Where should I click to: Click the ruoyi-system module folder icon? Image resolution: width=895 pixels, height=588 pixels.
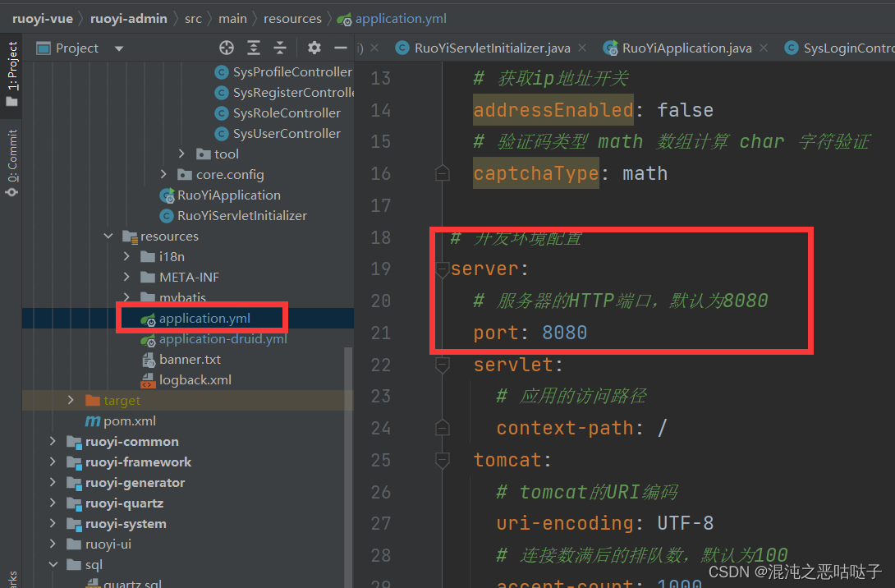[74, 524]
